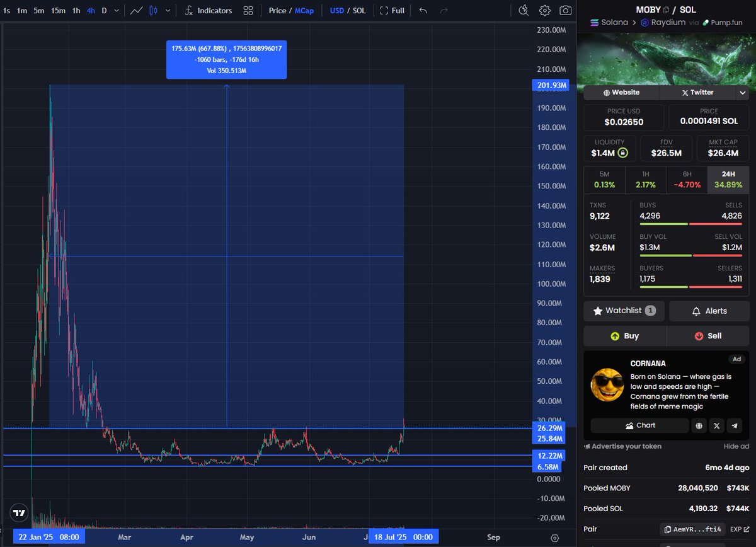Image resolution: width=756 pixels, height=547 pixels.
Task: Click the Cornana corn avatar image
Action: point(607,384)
